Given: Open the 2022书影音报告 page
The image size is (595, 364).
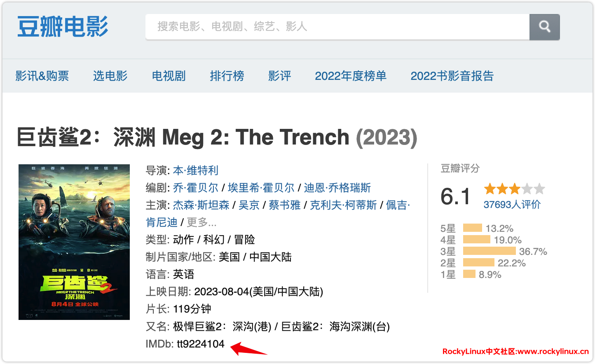Looking at the screenshot, I should pos(452,76).
